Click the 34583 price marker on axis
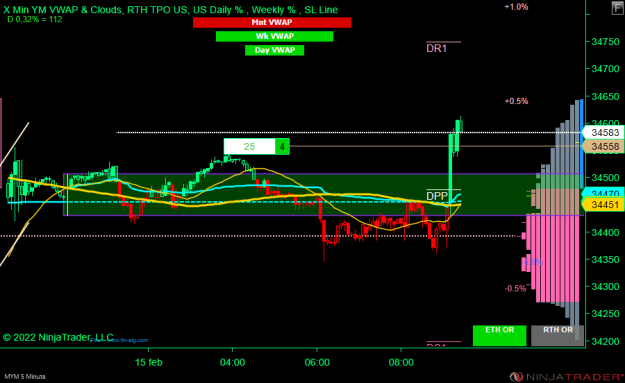Viewport: 625px width, 383px height. (603, 132)
